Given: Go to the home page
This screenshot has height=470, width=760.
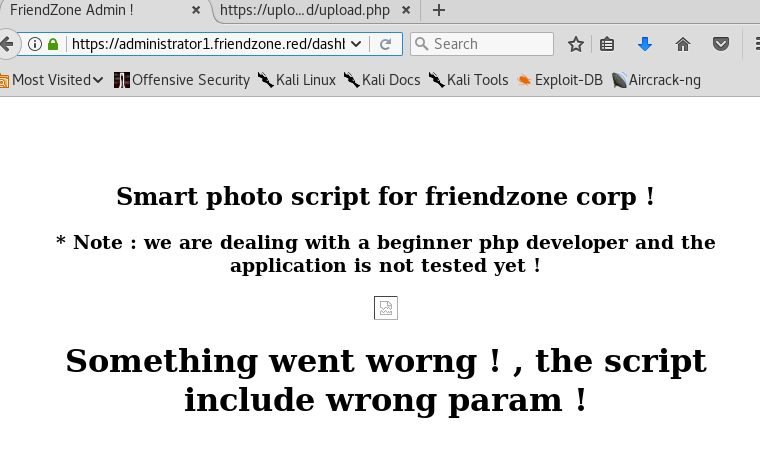Looking at the screenshot, I should [683, 44].
